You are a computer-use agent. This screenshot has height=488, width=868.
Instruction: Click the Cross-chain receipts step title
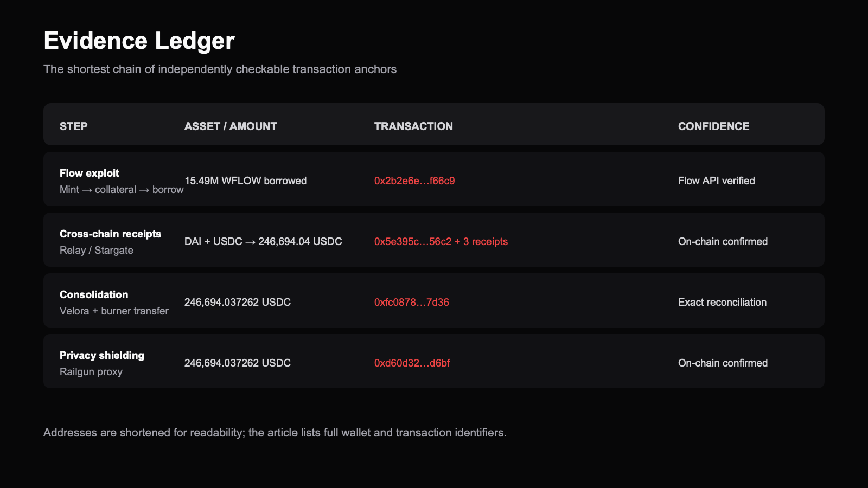[111, 234]
